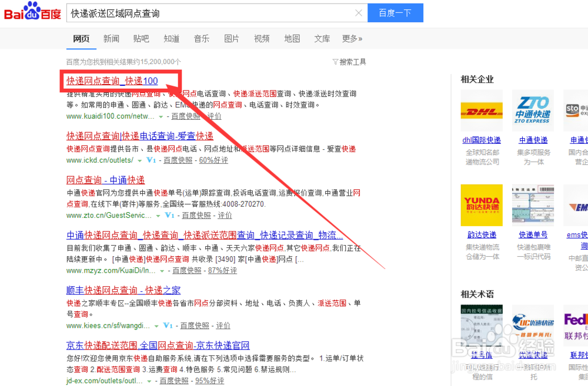Click V1 verification icon for ickd.cn result

click(x=151, y=160)
